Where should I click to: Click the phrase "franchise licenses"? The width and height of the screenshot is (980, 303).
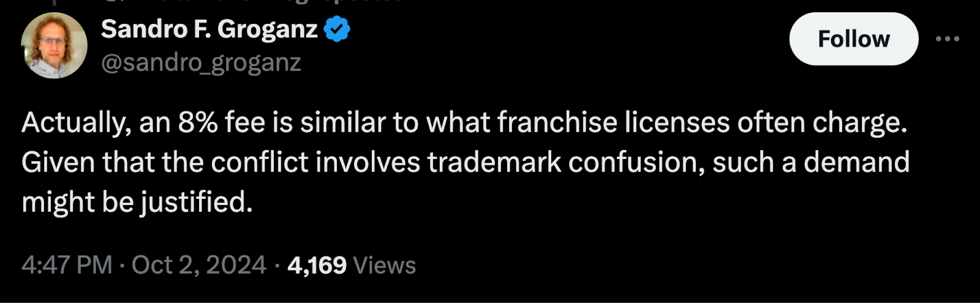pos(613,122)
